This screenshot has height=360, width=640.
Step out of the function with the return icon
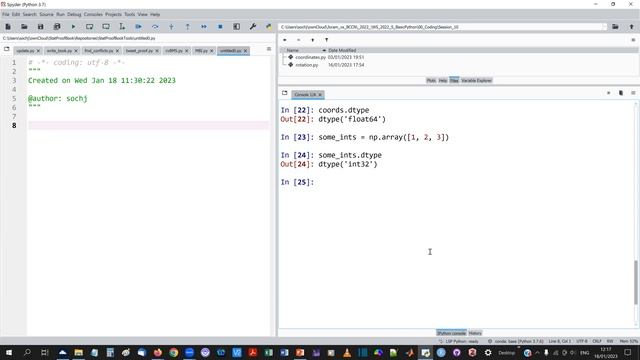(187, 27)
